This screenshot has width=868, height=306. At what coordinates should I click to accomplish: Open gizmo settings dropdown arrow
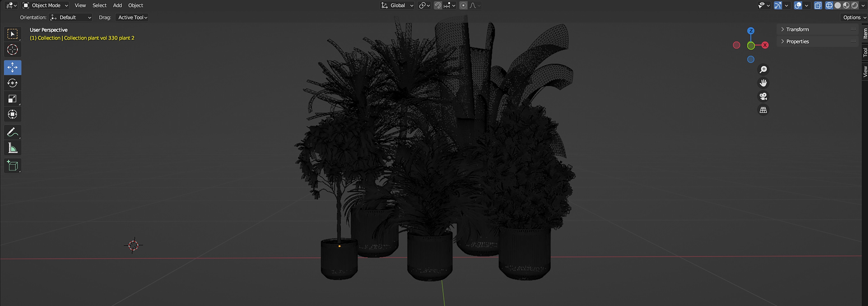tap(786, 5)
